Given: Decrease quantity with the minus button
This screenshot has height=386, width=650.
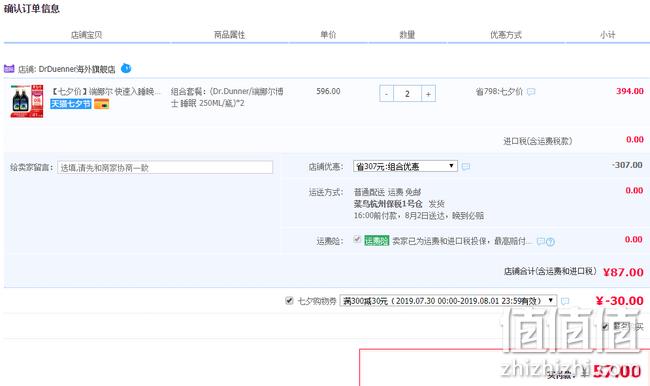Looking at the screenshot, I should pos(386,94).
